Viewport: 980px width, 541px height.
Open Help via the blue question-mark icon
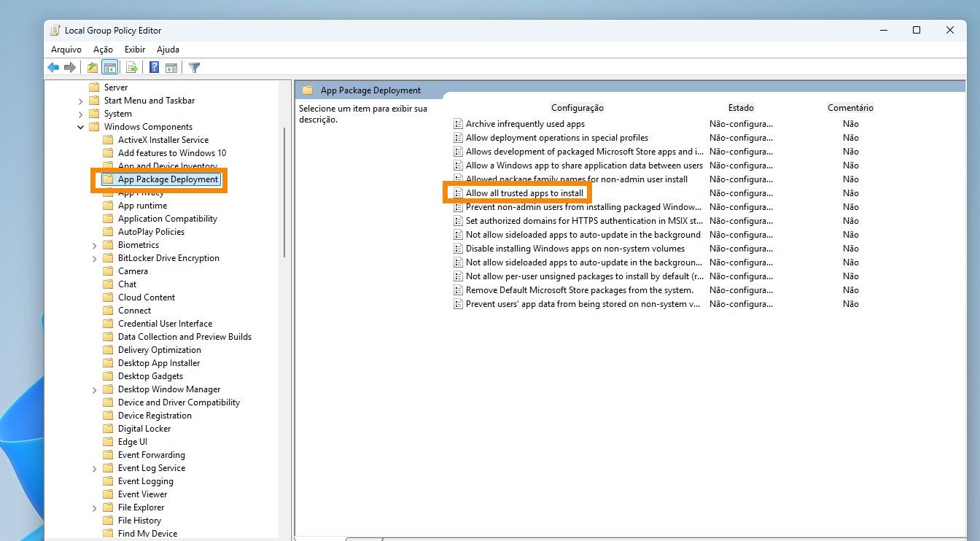(x=155, y=68)
